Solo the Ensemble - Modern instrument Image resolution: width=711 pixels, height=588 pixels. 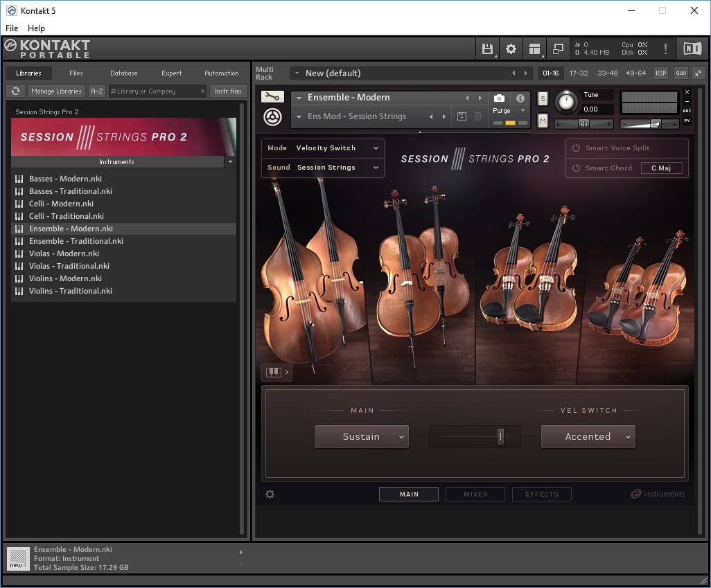(543, 98)
